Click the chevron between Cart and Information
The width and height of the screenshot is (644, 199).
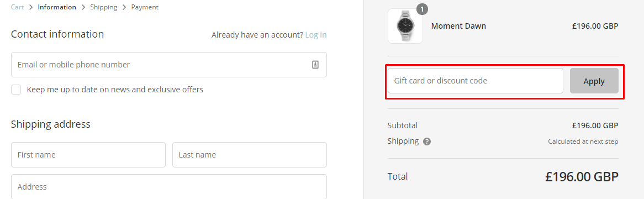point(31,7)
